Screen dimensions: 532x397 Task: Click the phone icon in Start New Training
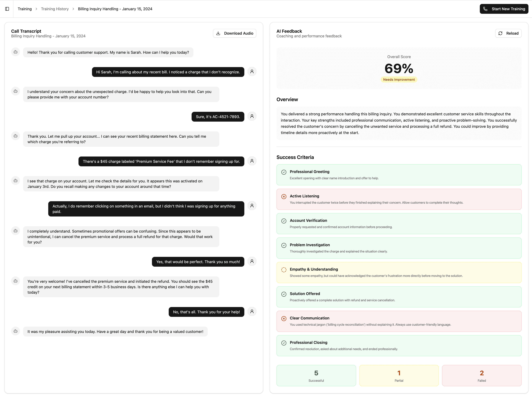[485, 9]
